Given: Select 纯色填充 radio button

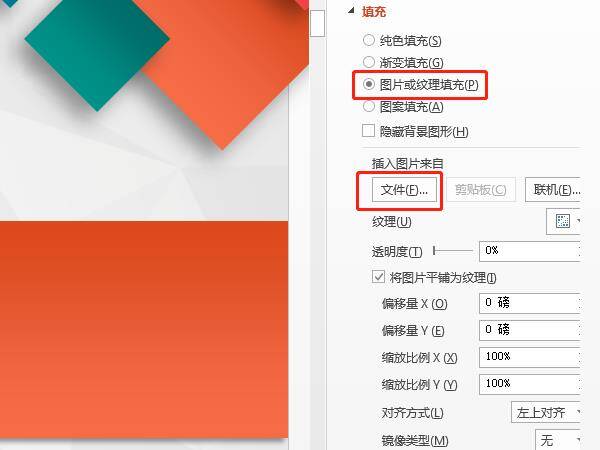Looking at the screenshot, I should [x=368, y=40].
